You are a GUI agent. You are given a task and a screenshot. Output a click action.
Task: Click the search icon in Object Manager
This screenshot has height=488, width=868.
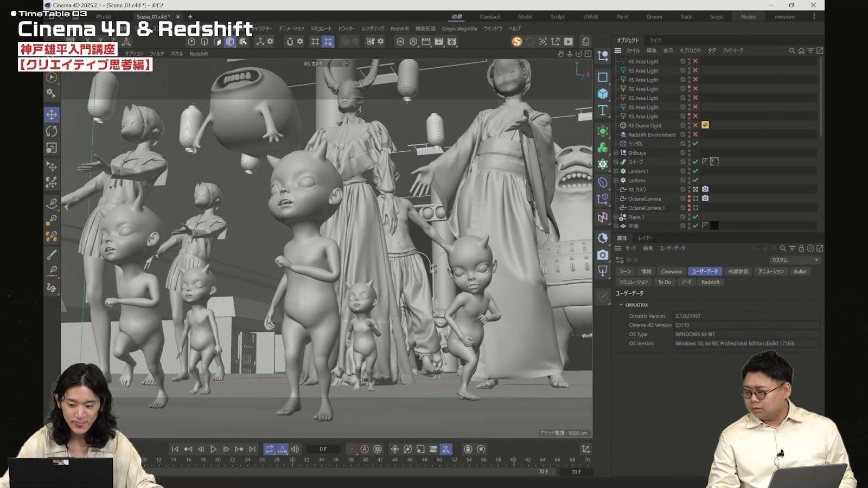pyautogui.click(x=792, y=50)
